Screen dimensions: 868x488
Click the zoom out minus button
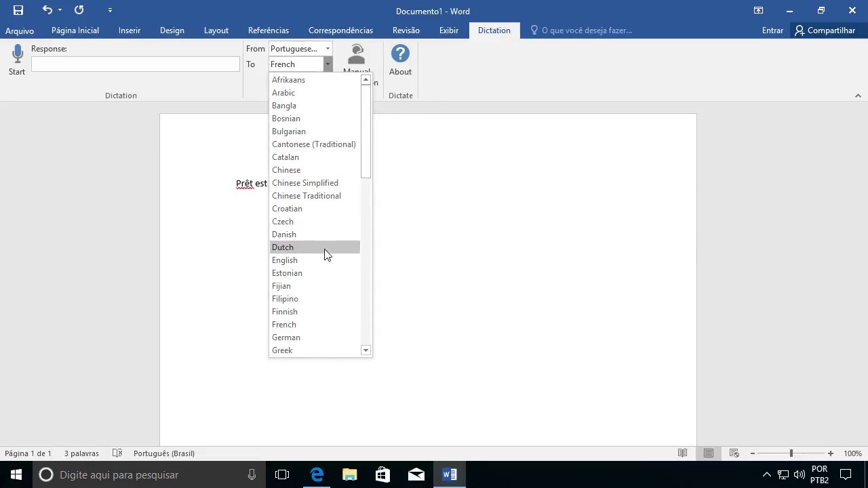pyautogui.click(x=753, y=453)
